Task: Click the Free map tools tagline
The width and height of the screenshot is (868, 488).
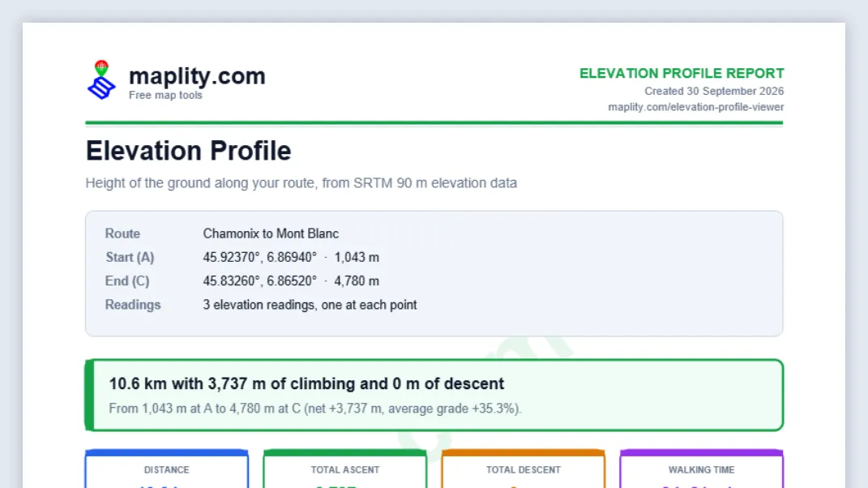Action: pyautogui.click(x=165, y=96)
